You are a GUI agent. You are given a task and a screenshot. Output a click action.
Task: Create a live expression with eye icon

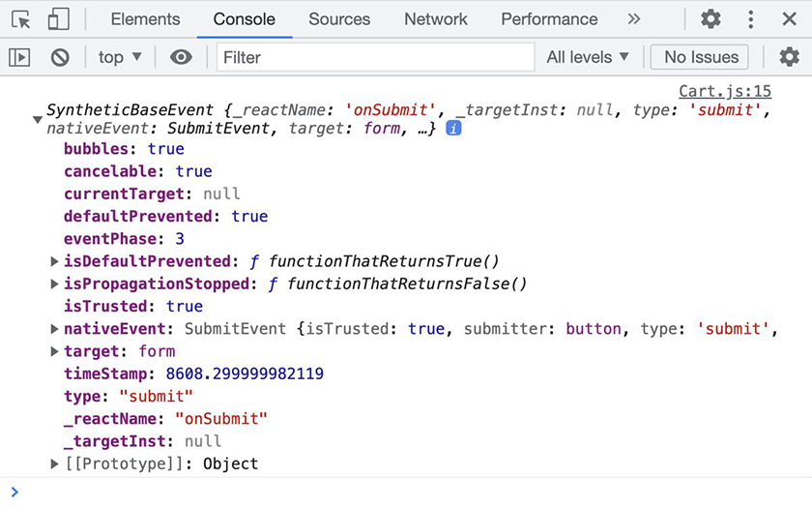181,57
